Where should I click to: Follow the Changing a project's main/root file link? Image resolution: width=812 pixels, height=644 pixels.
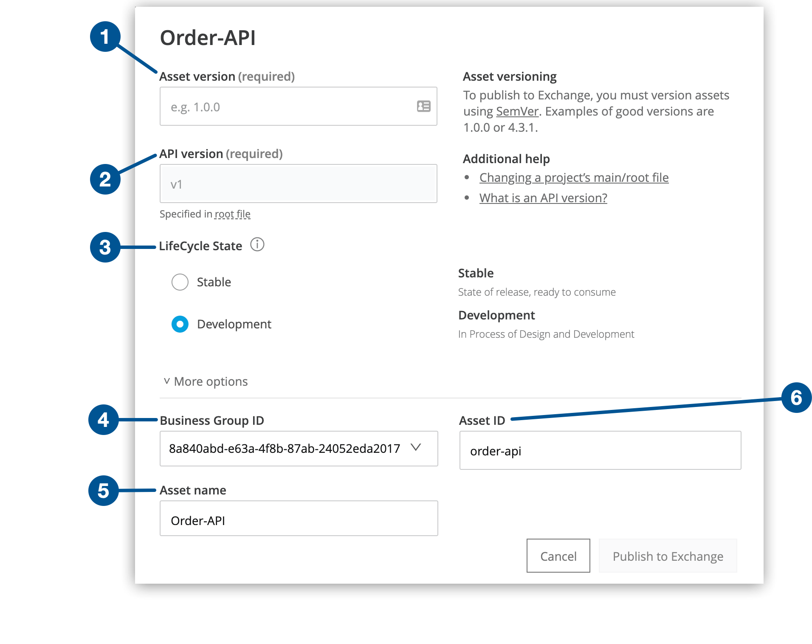(573, 178)
